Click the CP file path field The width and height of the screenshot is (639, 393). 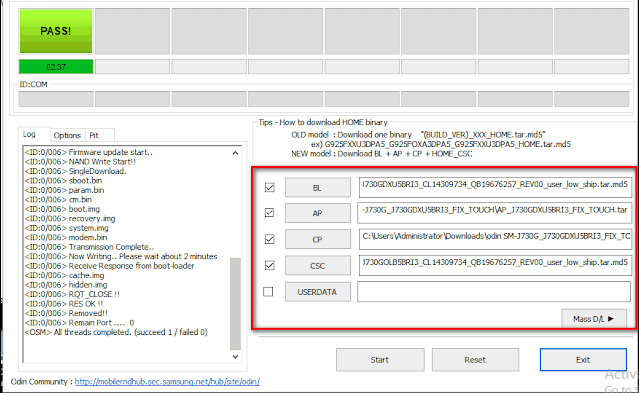tap(495, 239)
